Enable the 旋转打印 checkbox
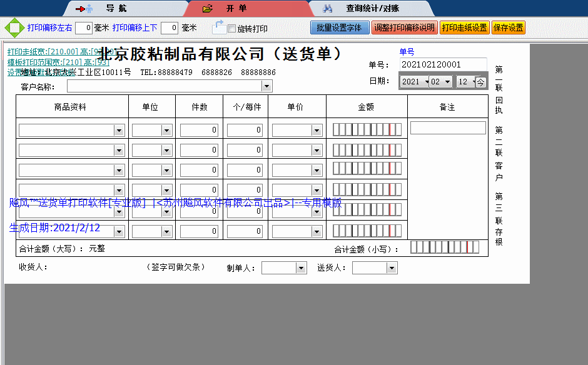The image size is (588, 365). pyautogui.click(x=232, y=29)
